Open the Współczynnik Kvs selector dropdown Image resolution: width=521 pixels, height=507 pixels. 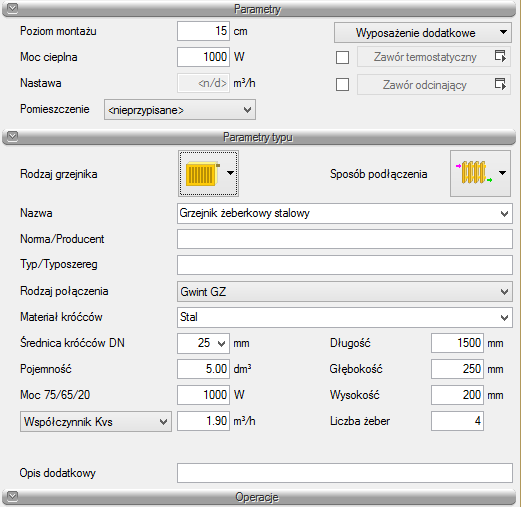96,422
